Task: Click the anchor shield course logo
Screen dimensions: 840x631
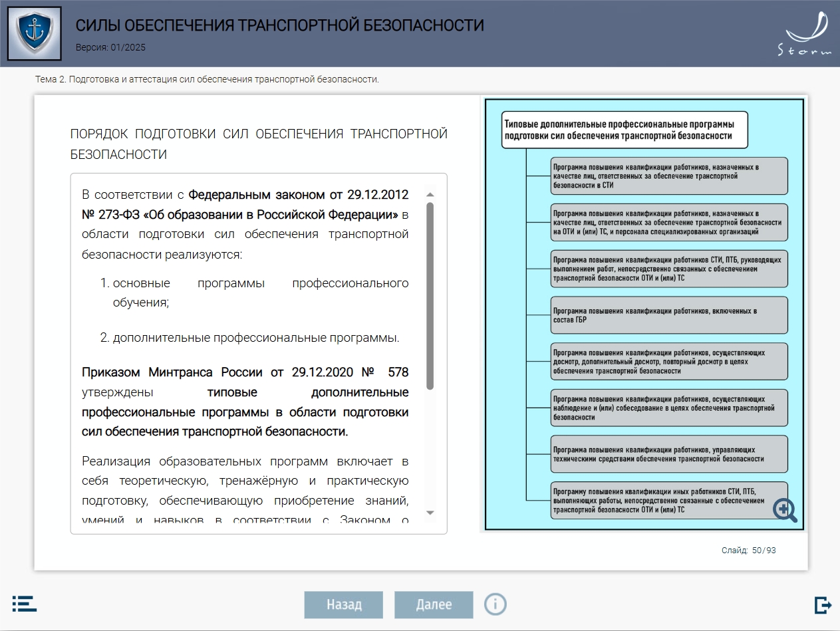Action: click(34, 34)
